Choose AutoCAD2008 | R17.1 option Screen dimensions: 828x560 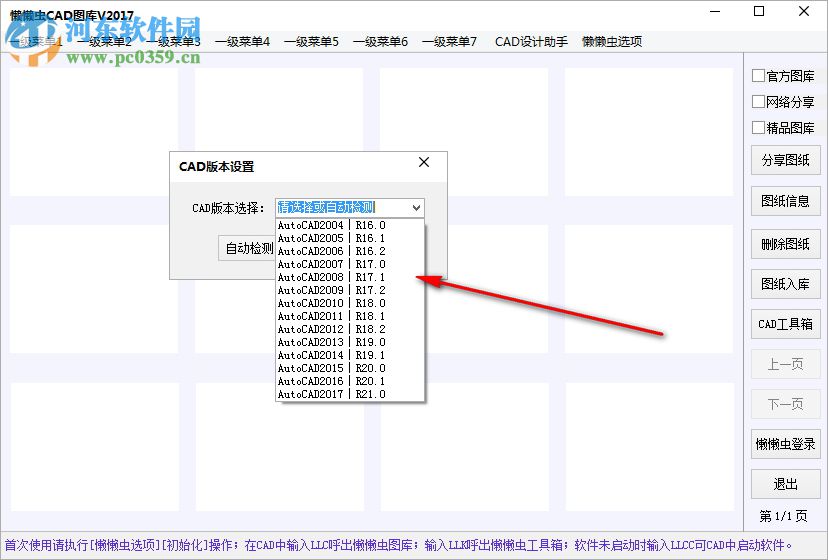pyautogui.click(x=350, y=277)
